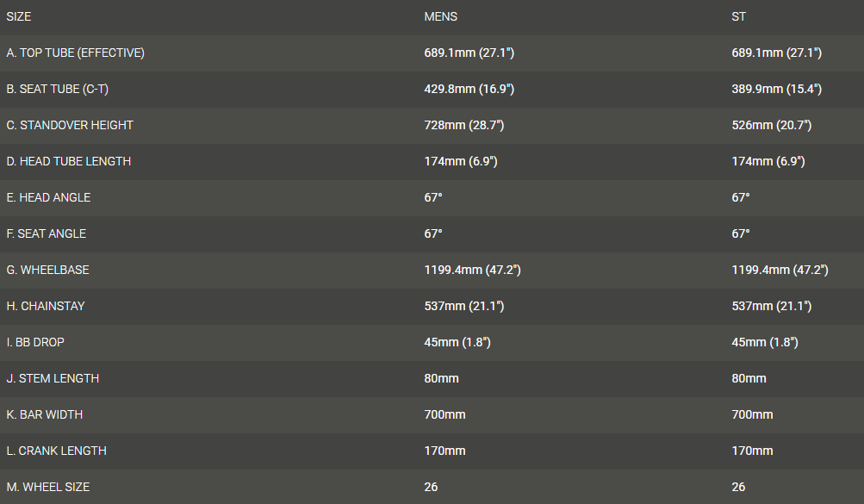Select the Seat Tube (C-T) row label

58,89
